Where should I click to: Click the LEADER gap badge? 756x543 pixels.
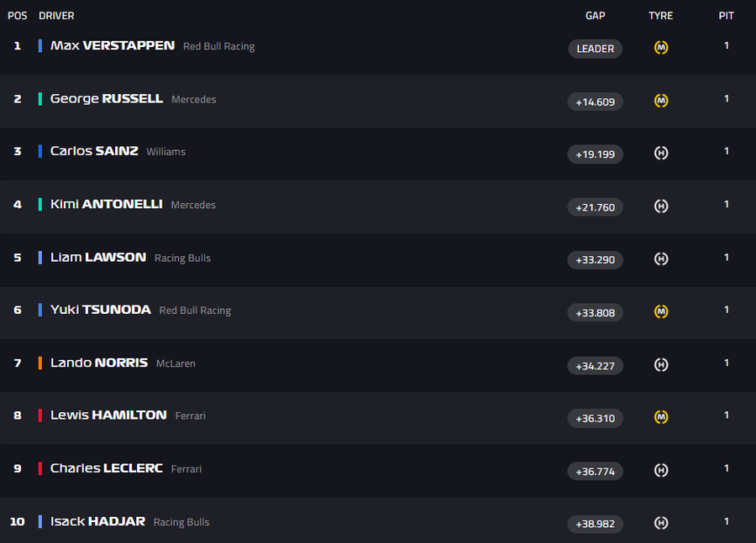click(595, 49)
